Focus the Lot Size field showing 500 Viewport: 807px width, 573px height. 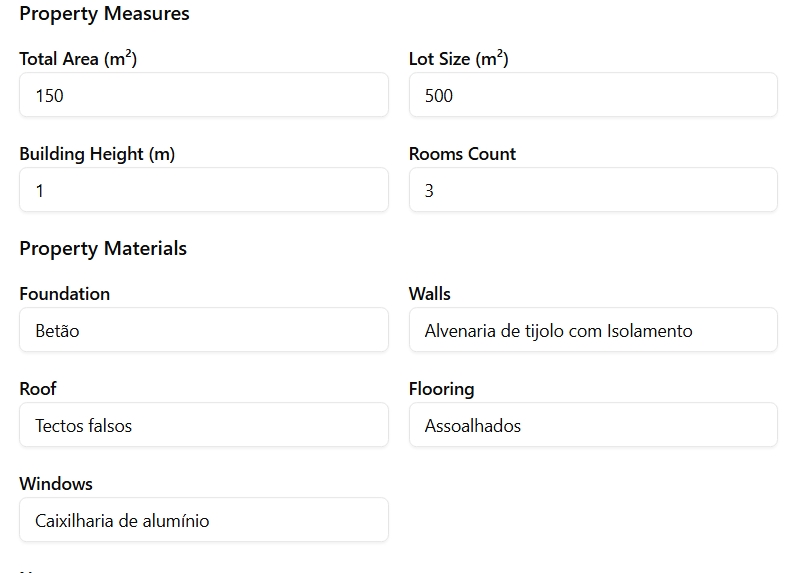(x=592, y=95)
